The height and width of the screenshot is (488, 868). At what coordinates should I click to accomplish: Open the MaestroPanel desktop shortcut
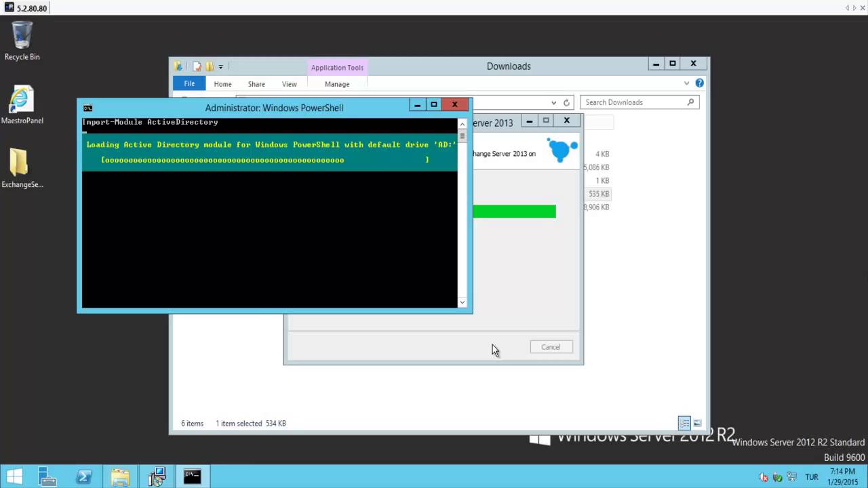tap(22, 105)
